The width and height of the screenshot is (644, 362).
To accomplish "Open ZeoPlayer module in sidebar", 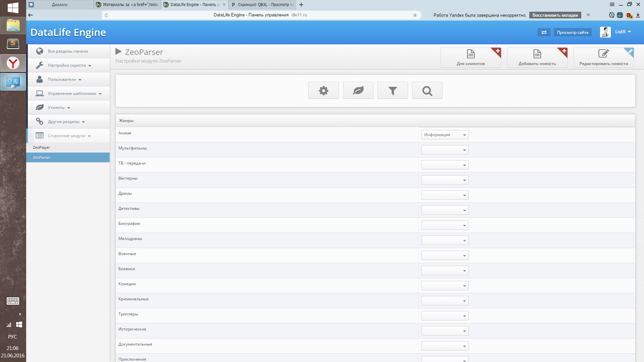I will pyautogui.click(x=68, y=147).
